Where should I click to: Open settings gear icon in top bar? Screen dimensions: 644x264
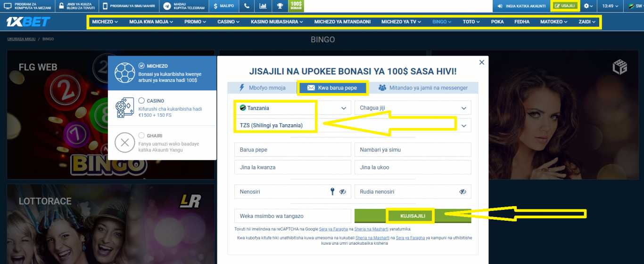pyautogui.click(x=588, y=6)
